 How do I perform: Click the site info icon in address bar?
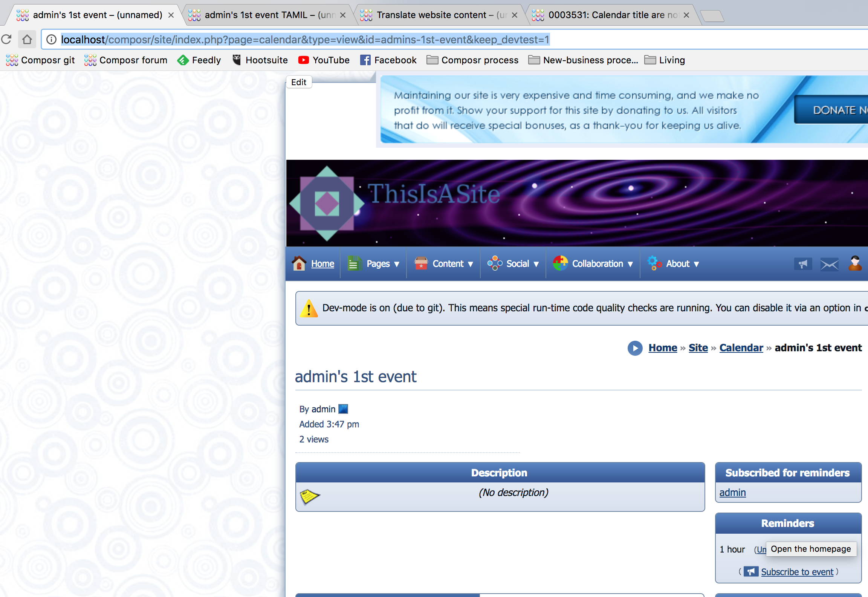tap(52, 39)
